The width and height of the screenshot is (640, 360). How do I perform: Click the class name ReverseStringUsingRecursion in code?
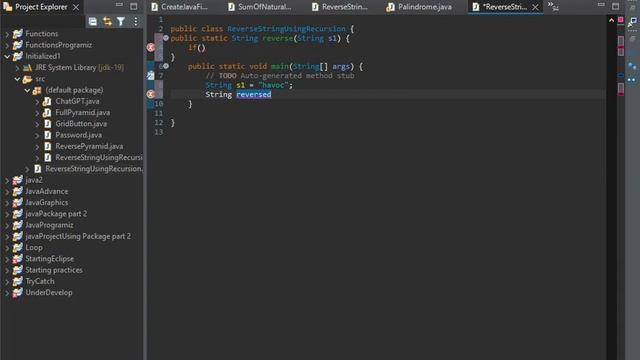click(286, 29)
